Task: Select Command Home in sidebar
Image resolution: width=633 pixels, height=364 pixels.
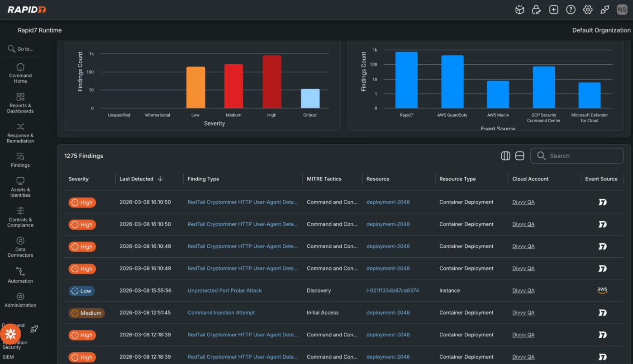Action: (x=20, y=74)
